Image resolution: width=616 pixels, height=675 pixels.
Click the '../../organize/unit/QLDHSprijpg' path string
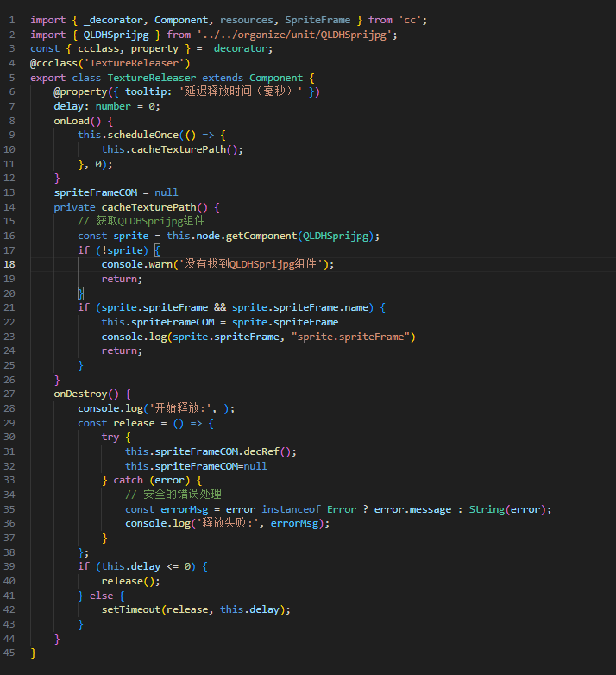point(294,35)
